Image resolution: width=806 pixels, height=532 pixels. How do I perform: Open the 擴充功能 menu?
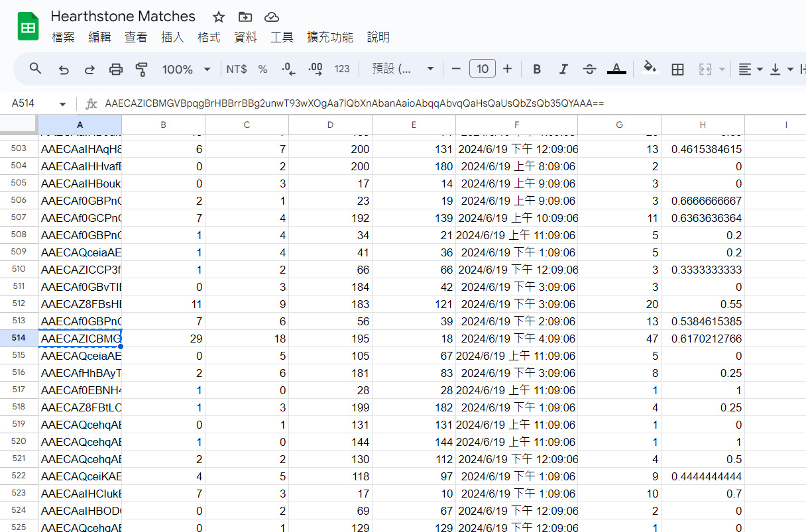[330, 37]
